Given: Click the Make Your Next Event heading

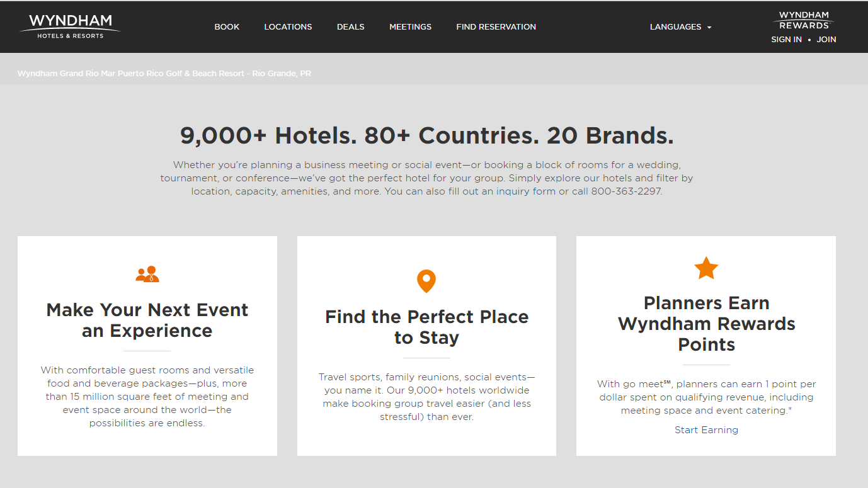Looking at the screenshot, I should pyautogui.click(x=147, y=320).
